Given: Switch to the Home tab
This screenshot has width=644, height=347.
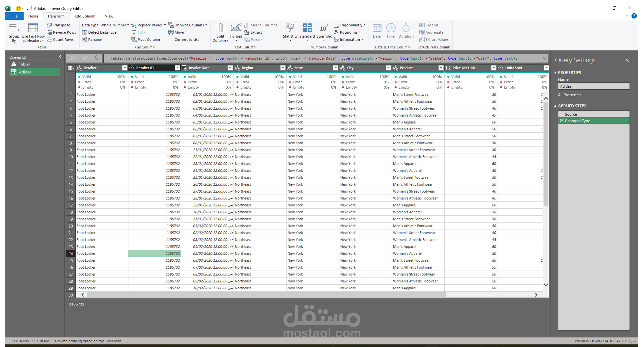Looking at the screenshot, I should [x=33, y=16].
